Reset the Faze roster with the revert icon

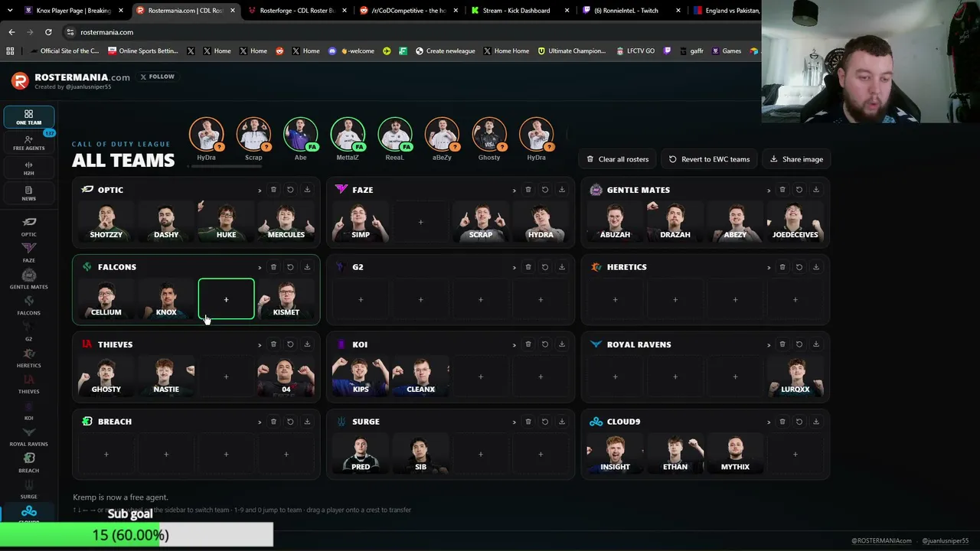(x=545, y=190)
